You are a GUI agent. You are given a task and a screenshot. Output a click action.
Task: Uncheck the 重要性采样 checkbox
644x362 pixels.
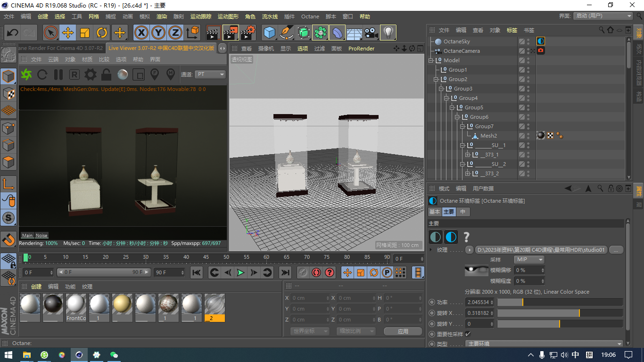click(x=468, y=334)
